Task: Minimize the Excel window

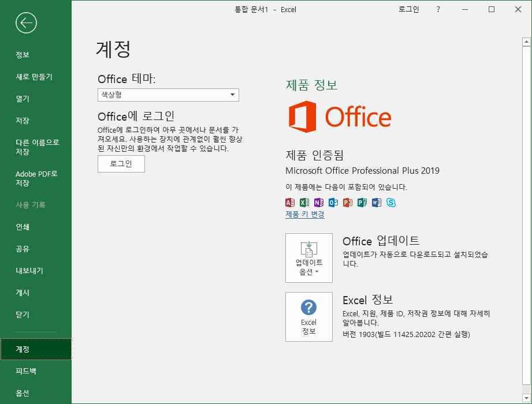Action: pyautogui.click(x=465, y=9)
